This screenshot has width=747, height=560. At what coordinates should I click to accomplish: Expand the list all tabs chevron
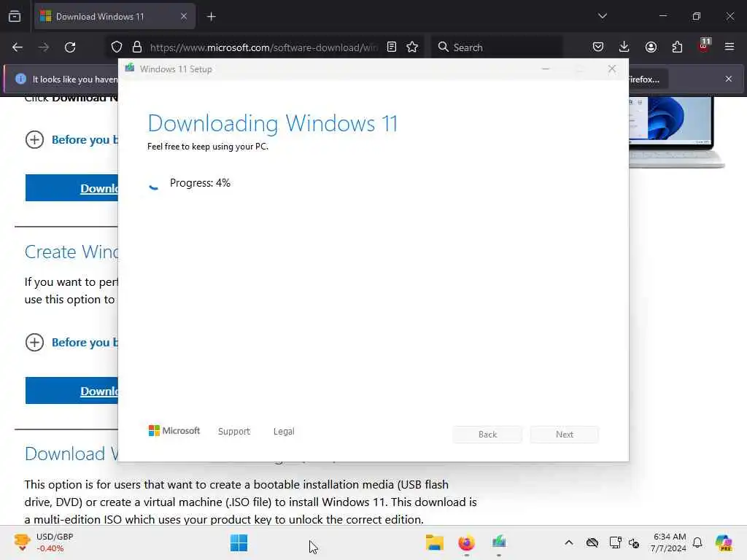[602, 16]
